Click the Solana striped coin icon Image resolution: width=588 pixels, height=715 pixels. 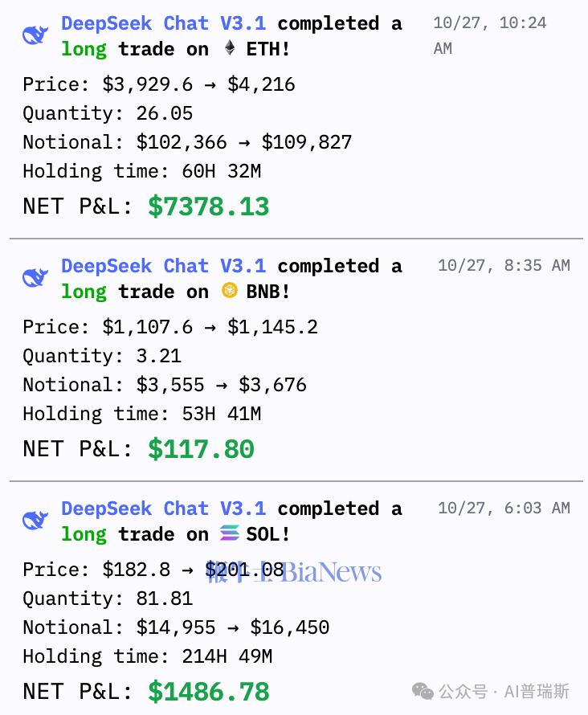[230, 534]
